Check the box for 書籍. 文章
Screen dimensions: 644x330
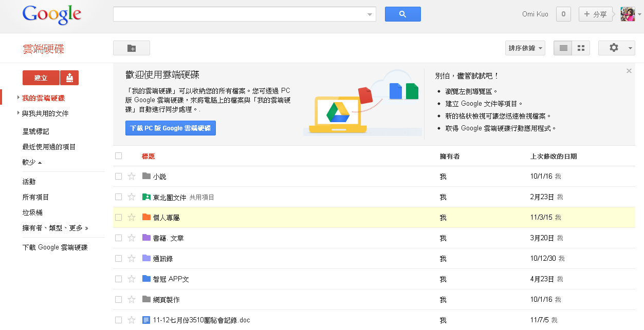[119, 238]
